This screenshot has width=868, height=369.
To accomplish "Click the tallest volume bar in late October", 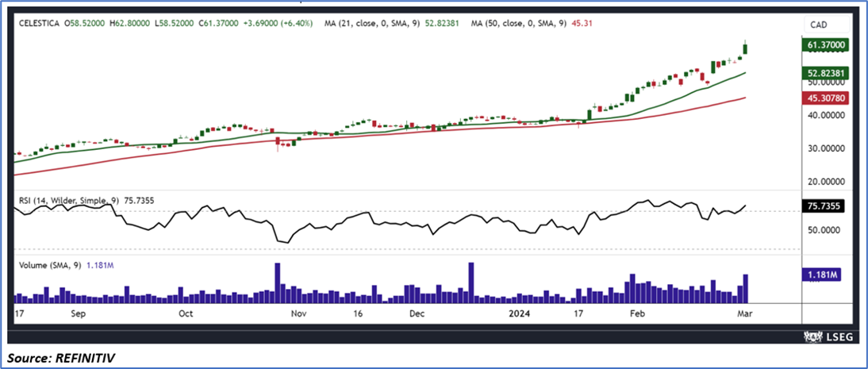I will click(278, 283).
